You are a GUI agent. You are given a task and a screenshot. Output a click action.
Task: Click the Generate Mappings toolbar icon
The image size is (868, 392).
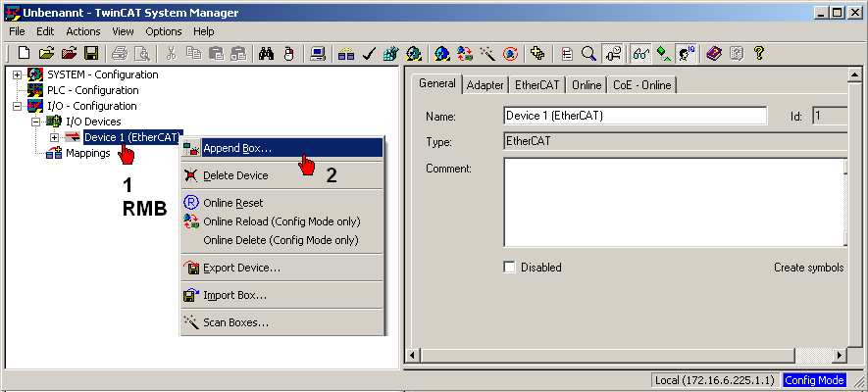[346, 53]
